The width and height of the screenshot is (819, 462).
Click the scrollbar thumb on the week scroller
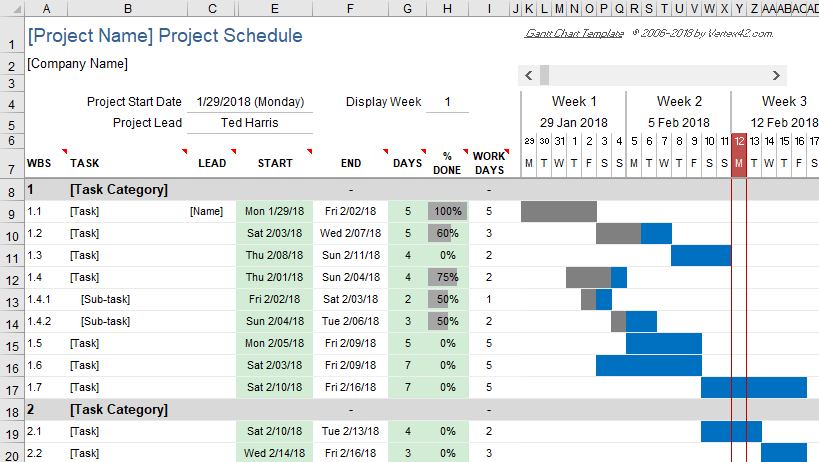[x=544, y=76]
